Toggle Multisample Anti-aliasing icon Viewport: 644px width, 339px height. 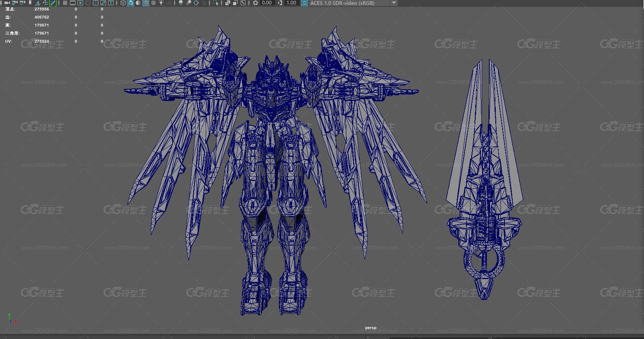click(196, 3)
